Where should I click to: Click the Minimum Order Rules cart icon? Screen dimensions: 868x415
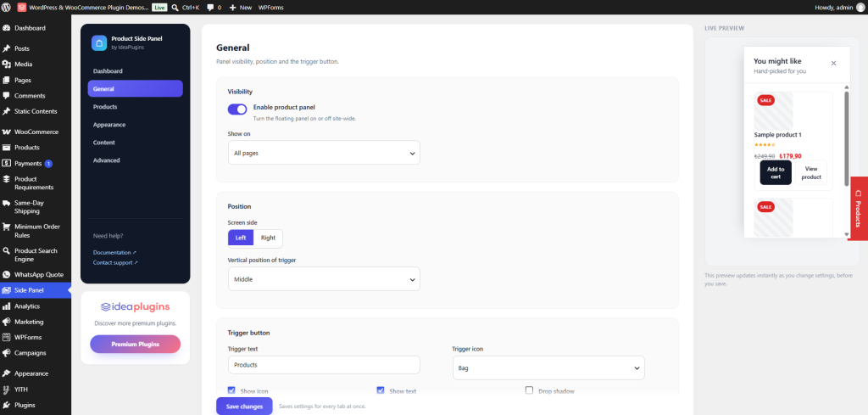pyautogui.click(x=7, y=227)
